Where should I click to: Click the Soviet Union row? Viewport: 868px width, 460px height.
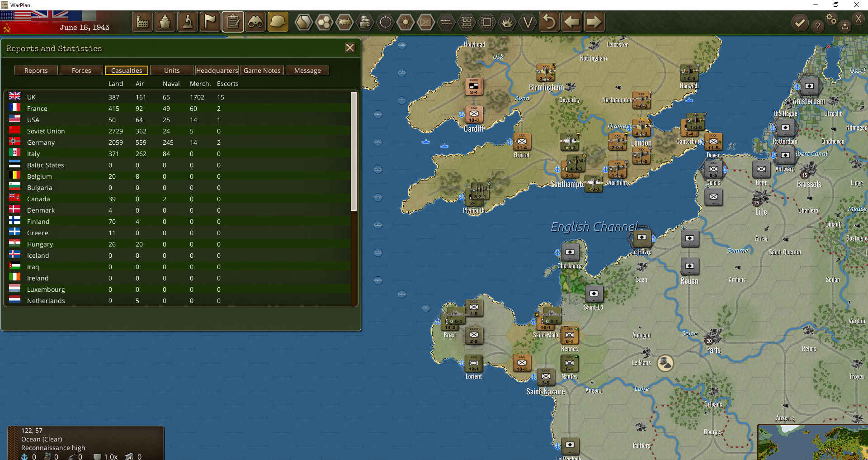click(179, 131)
